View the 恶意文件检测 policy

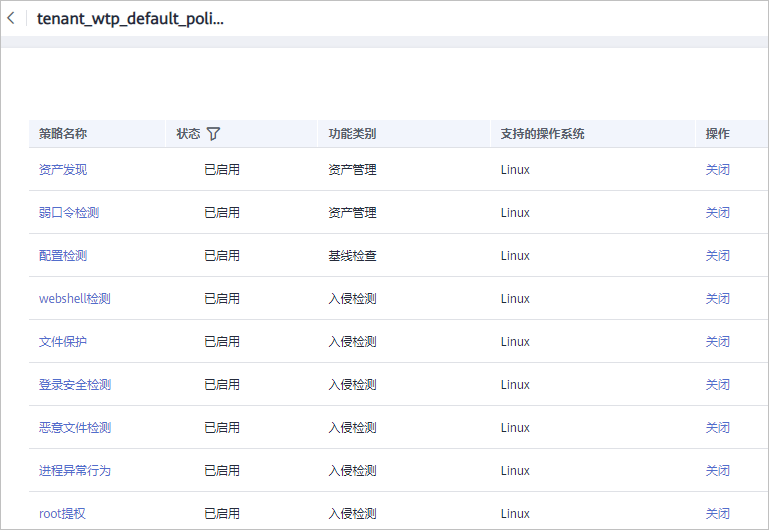pyautogui.click(x=75, y=428)
